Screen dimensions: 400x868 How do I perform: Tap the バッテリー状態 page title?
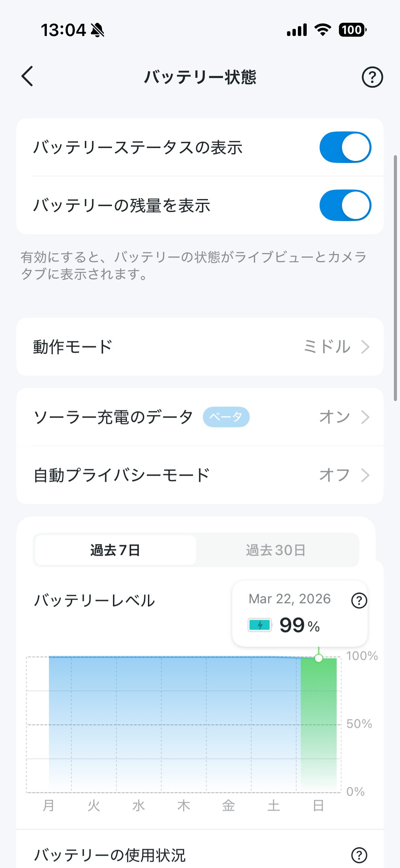pos(200,77)
